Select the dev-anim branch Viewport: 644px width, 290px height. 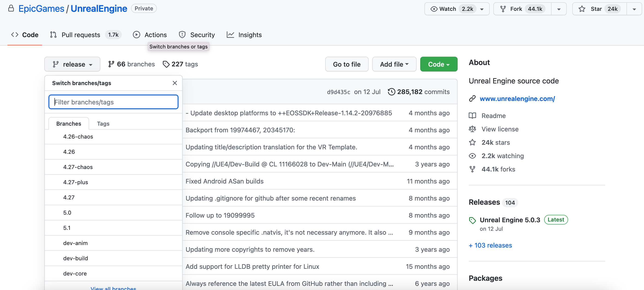[113, 243]
